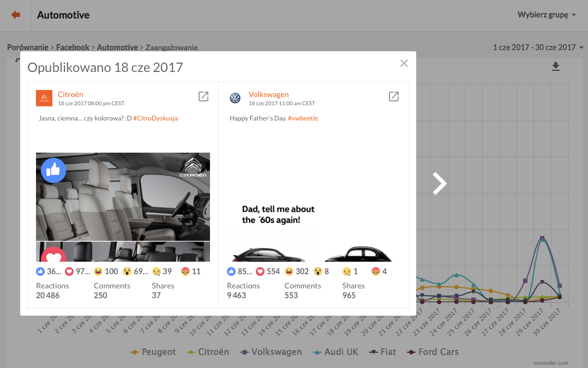
Task: Click the Citroën brand logo avatar
Action: click(x=44, y=98)
